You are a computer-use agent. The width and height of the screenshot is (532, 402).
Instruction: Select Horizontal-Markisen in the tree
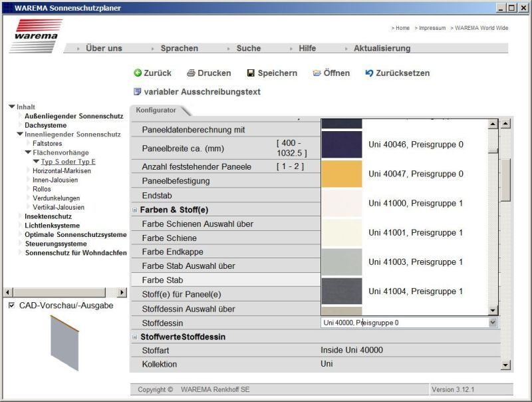coord(62,171)
